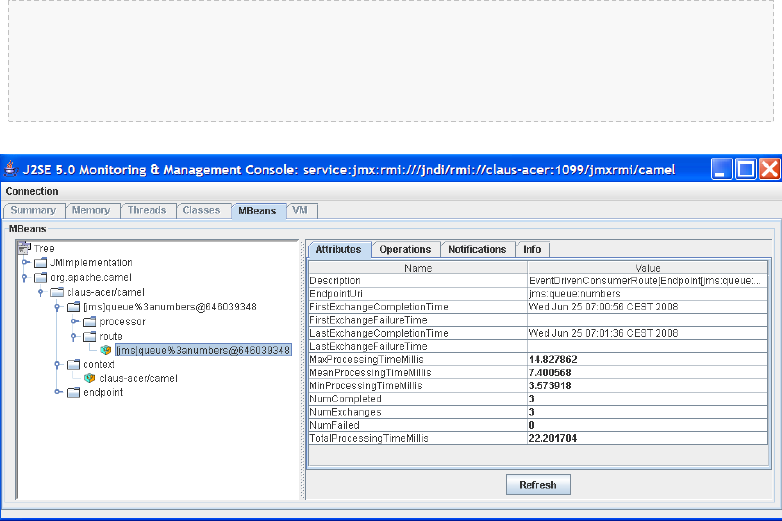Click the LastExchangeFailureTime attribute name
The image size is (782, 521).
click(369, 347)
